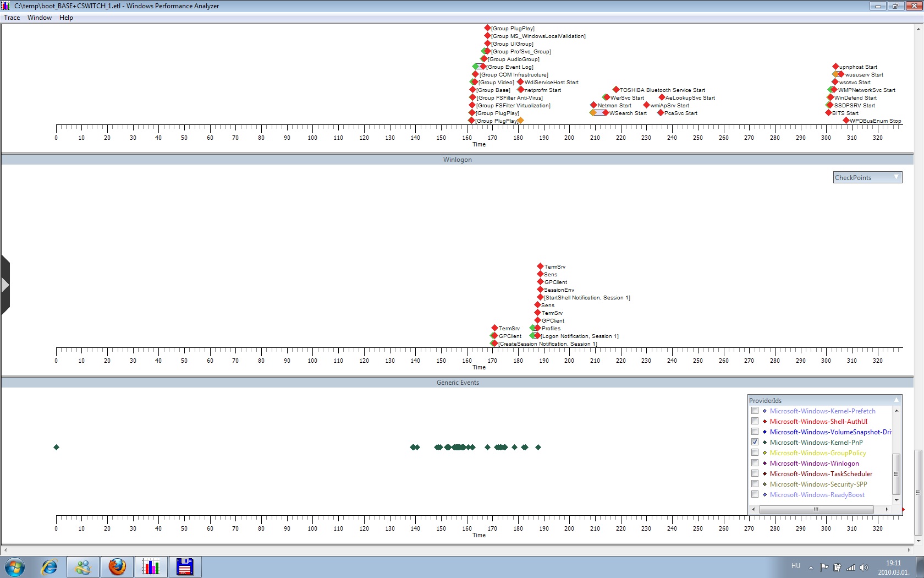Viewport: 924px width, 578px height.
Task: Click the ProviderIds horizontal scrollbar thumb
Action: point(816,509)
